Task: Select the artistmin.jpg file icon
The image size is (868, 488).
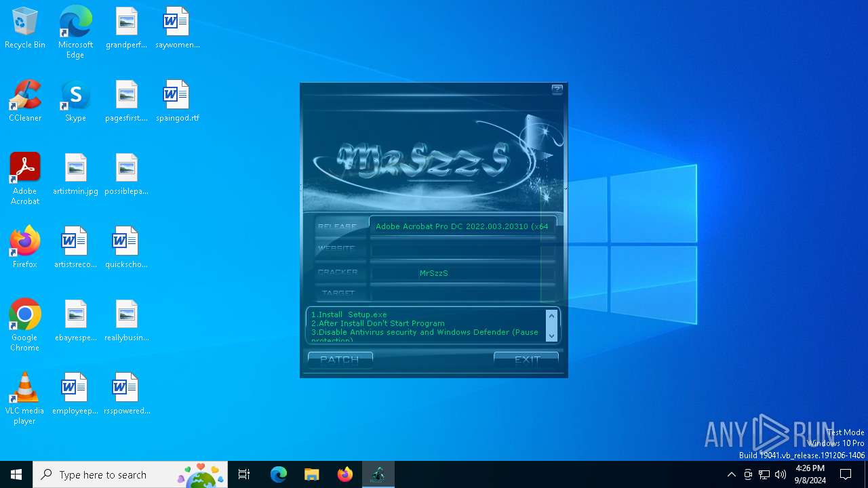Action: [75, 175]
